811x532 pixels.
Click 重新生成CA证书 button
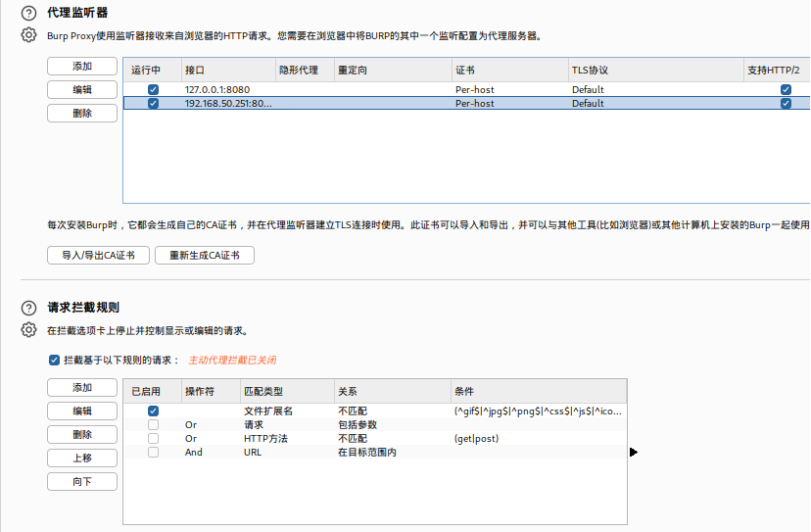[205, 255]
